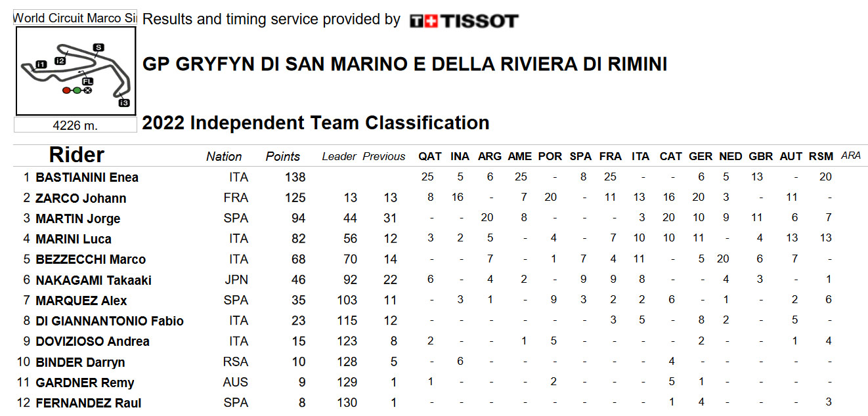Image resolution: width=868 pixels, height=416 pixels.
Task: Click the FL finish line marker on map
Action: (88, 81)
